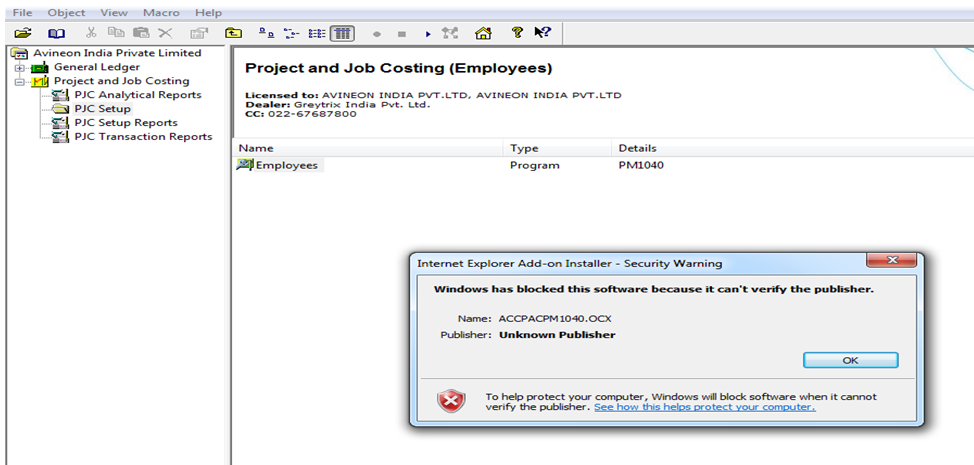Viewport: 974px width, 465px height.
Task: Click the Employees program icon
Action: click(x=245, y=165)
